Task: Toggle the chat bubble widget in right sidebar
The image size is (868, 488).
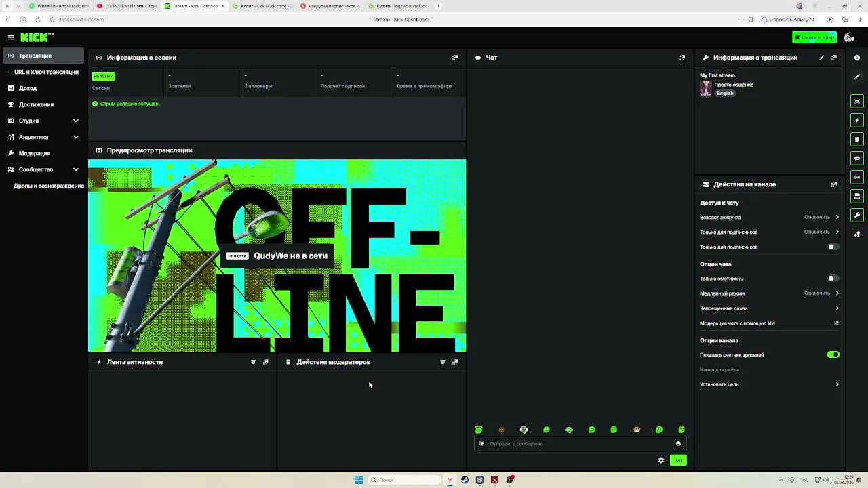Action: [x=857, y=159]
